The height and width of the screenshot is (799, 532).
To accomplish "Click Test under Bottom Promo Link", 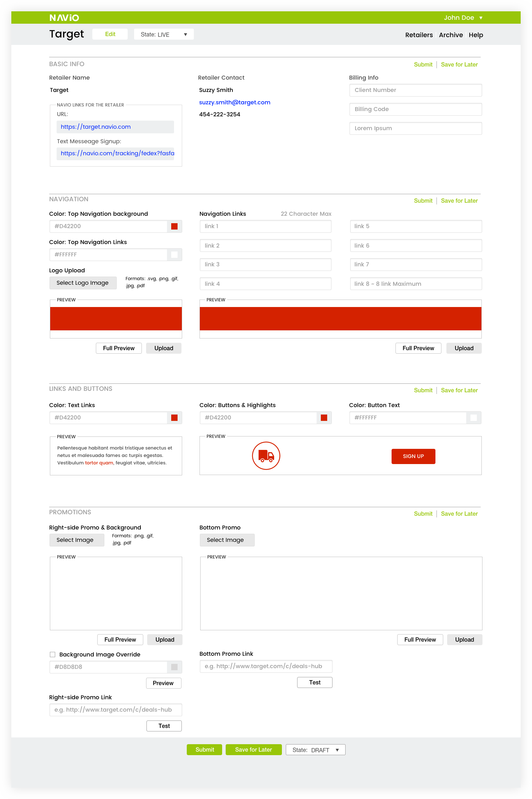I will [x=315, y=682].
